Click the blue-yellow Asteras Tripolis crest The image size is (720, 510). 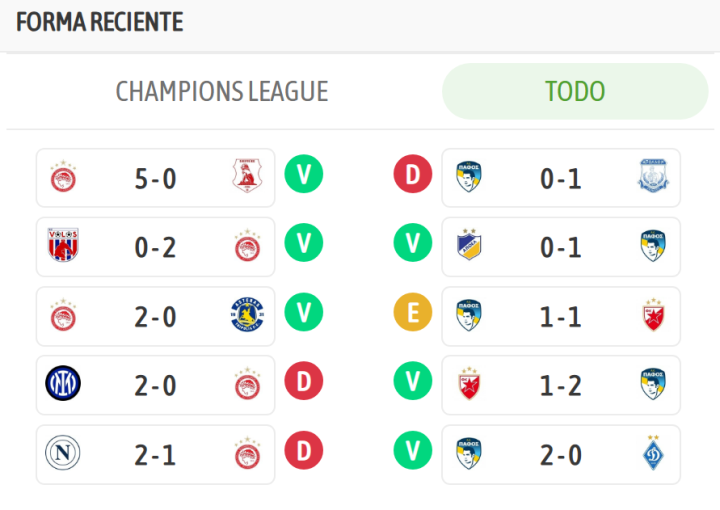click(x=246, y=315)
